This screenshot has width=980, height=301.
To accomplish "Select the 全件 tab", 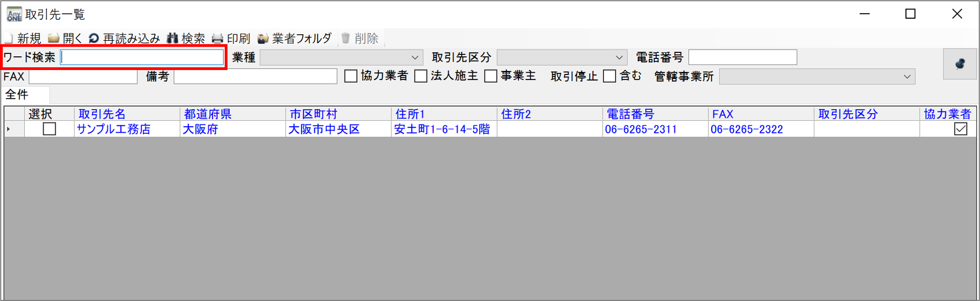I will [x=17, y=95].
